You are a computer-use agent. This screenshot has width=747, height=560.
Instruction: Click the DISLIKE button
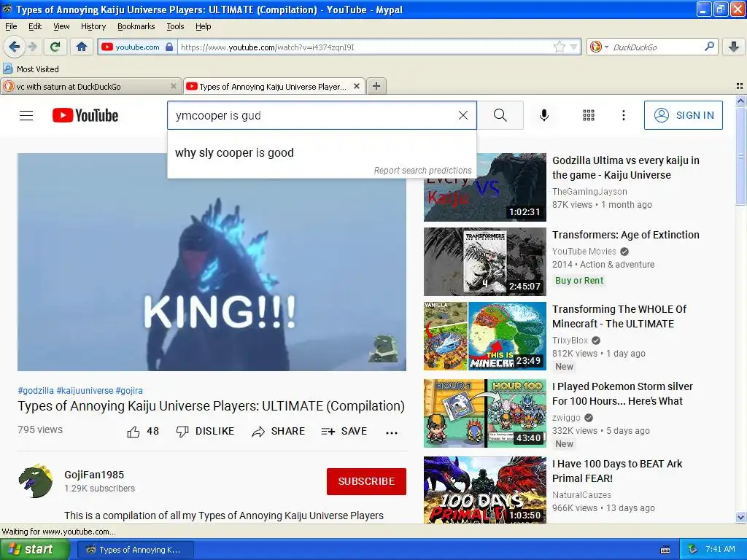pyautogui.click(x=205, y=432)
